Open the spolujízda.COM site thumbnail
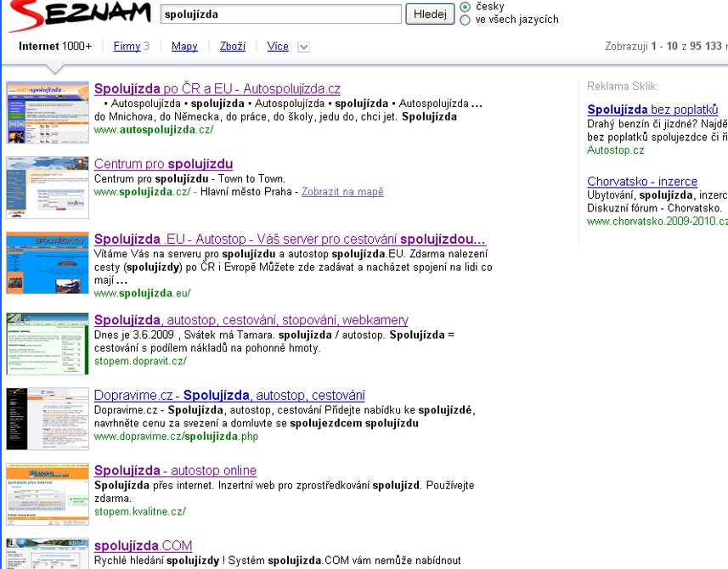The width and height of the screenshot is (728, 569). (x=48, y=554)
